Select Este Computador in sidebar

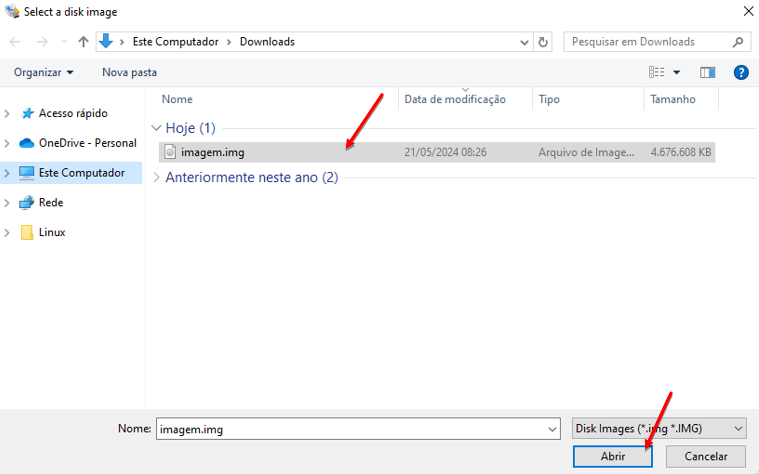(x=81, y=173)
